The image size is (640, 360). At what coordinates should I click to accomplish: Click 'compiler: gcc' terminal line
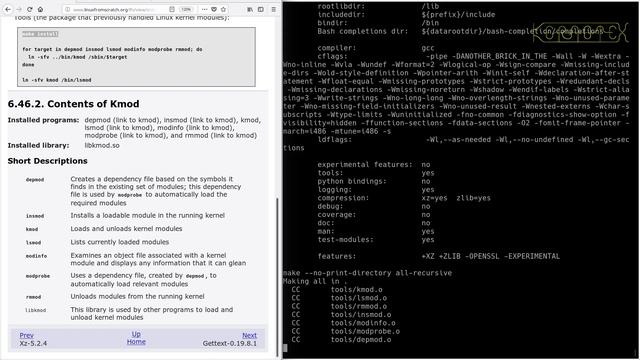pos(376,48)
